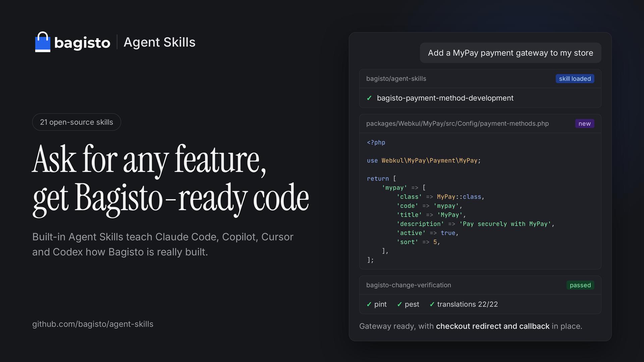Viewport: 644px width, 362px height.
Task: Click the 'title' => 'MyPay' line
Action: 431,215
